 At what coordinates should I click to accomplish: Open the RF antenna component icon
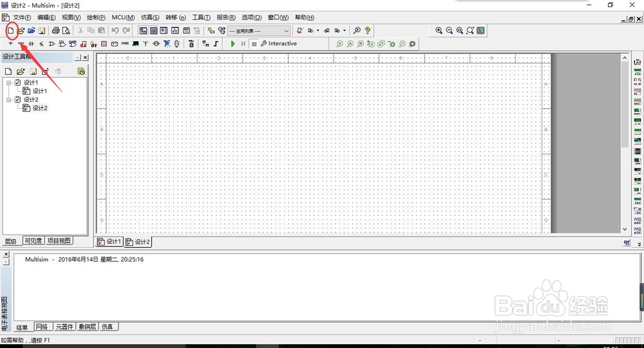pyautogui.click(x=146, y=44)
